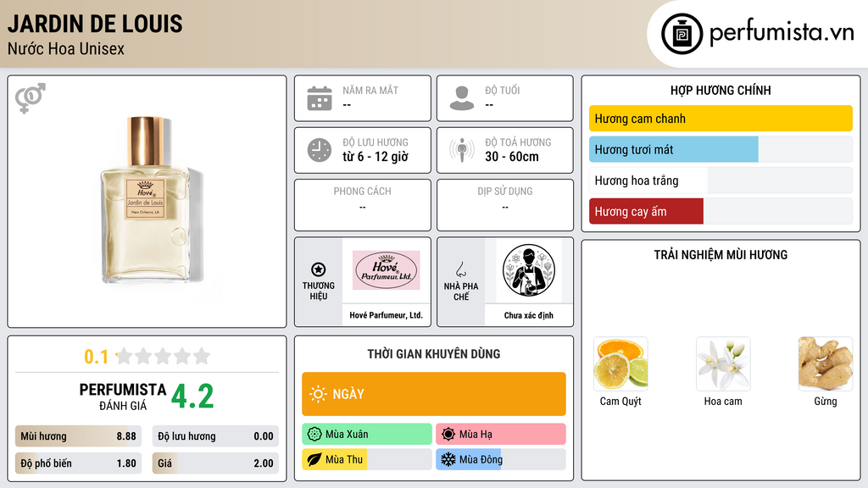This screenshot has width=868, height=488.
Task: Click the sun icon beside Mùa Hạ
Action: [448, 434]
